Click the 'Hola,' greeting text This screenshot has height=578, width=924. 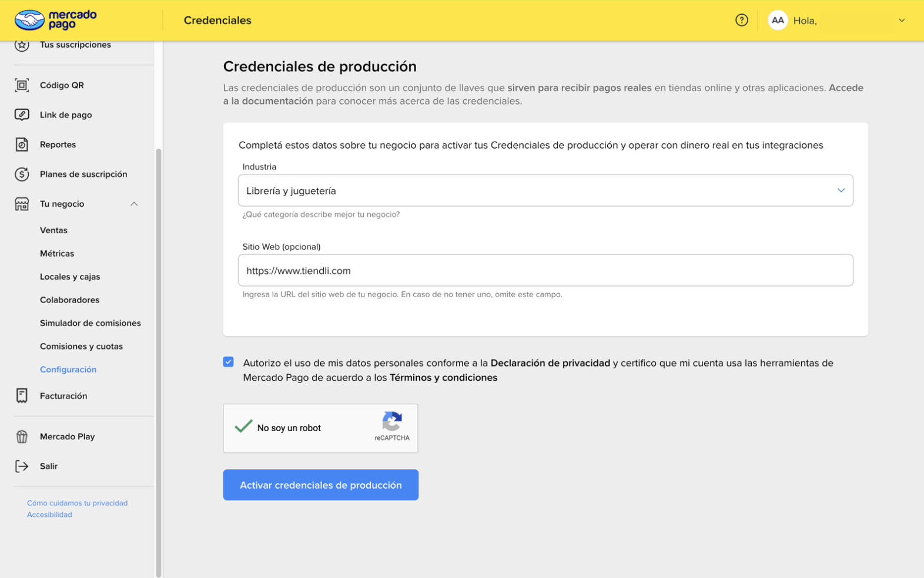[x=805, y=21]
